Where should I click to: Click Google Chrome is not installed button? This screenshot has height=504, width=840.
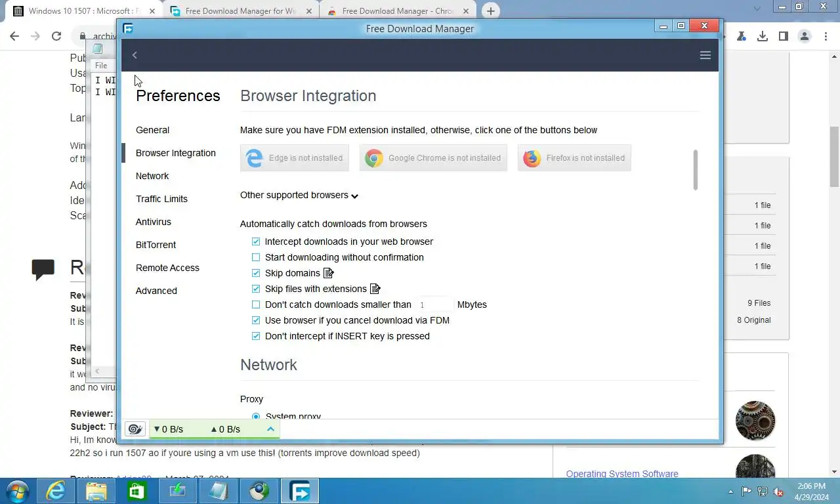pyautogui.click(x=433, y=158)
